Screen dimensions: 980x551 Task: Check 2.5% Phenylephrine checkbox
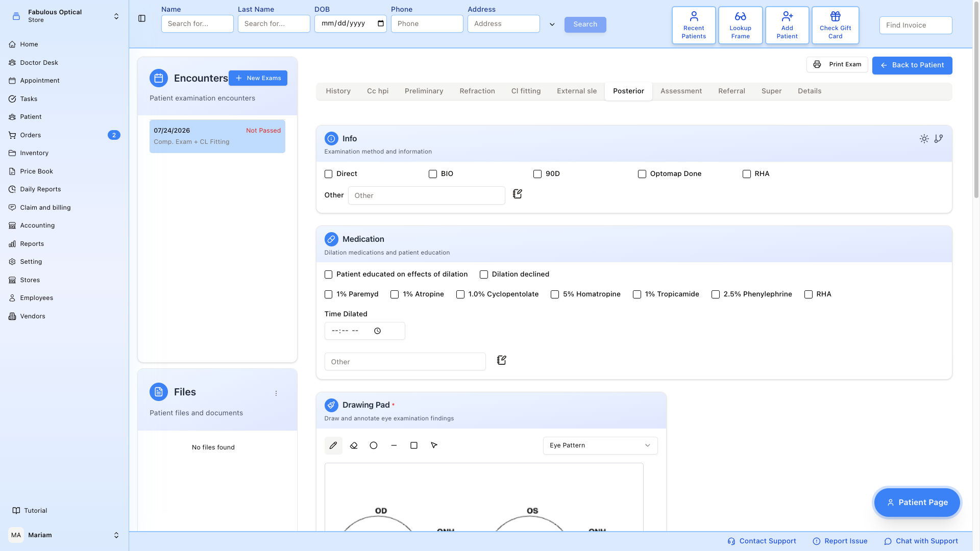click(716, 294)
